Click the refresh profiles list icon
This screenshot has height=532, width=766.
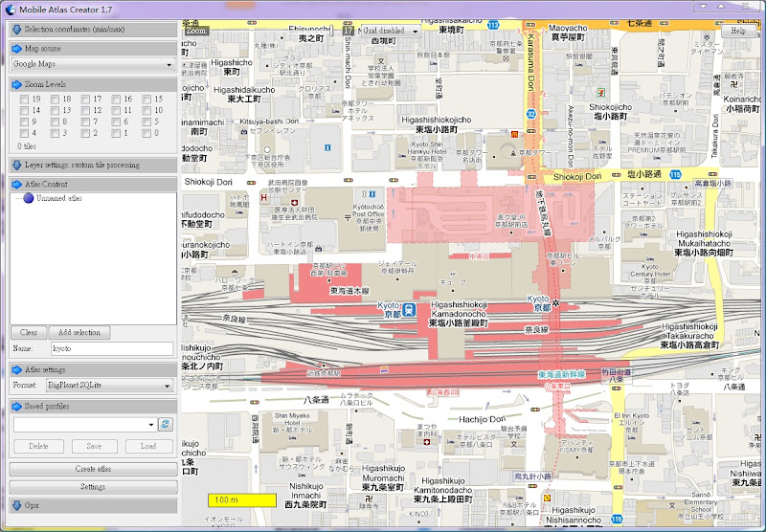pyautogui.click(x=166, y=424)
